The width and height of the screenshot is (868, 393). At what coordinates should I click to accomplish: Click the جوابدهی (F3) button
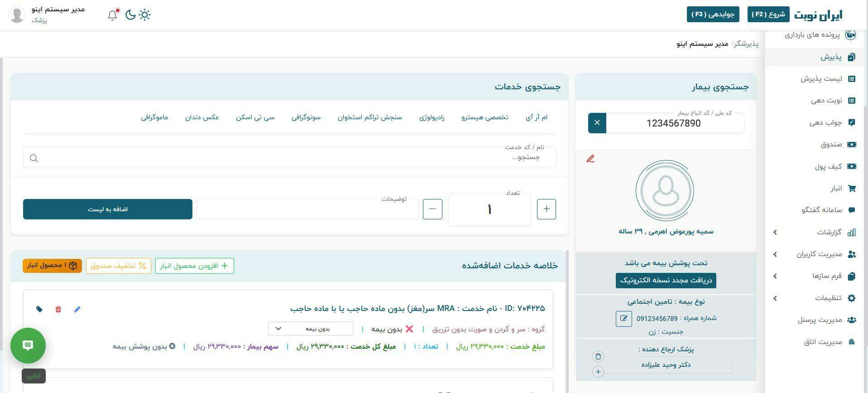(x=713, y=15)
